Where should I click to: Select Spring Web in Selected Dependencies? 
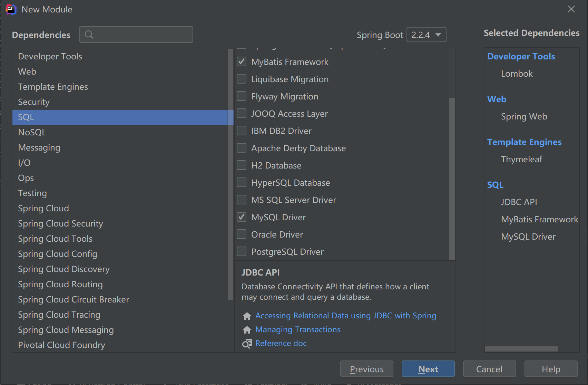524,116
